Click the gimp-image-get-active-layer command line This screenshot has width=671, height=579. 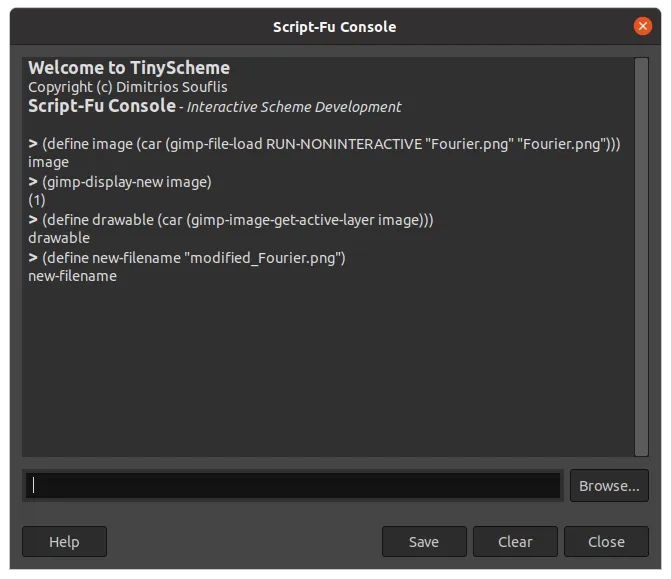pyautogui.click(x=231, y=220)
